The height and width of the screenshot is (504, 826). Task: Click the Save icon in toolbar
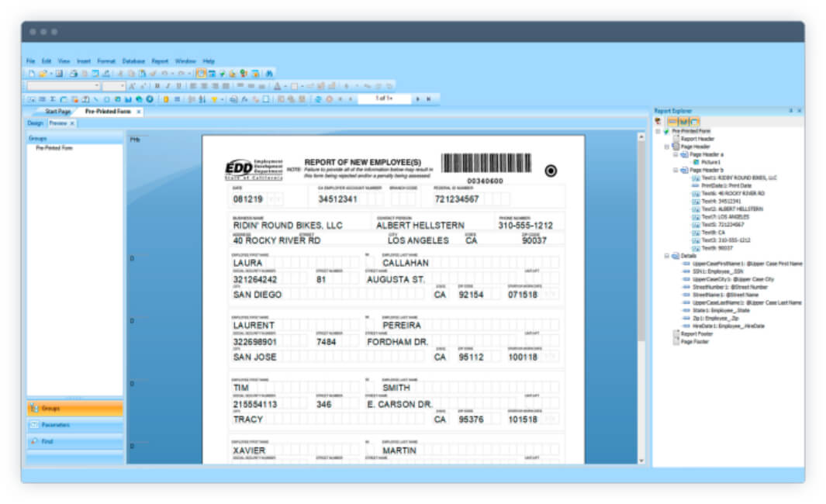coord(59,74)
